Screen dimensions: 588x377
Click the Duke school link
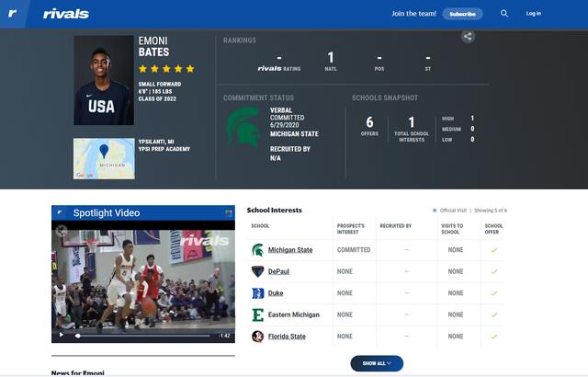tap(276, 293)
